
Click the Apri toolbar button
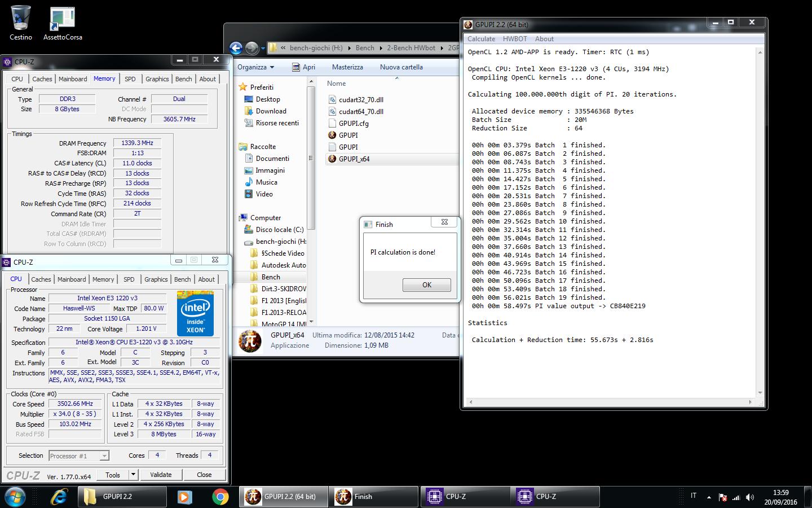pyautogui.click(x=303, y=67)
